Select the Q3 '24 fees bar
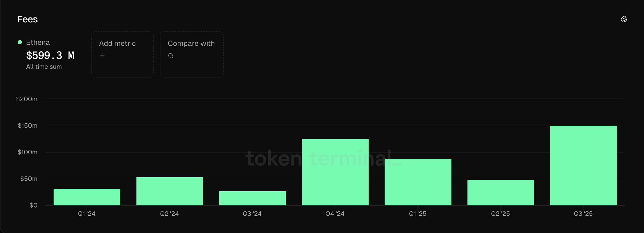This screenshot has height=233, width=644. pyautogui.click(x=252, y=198)
